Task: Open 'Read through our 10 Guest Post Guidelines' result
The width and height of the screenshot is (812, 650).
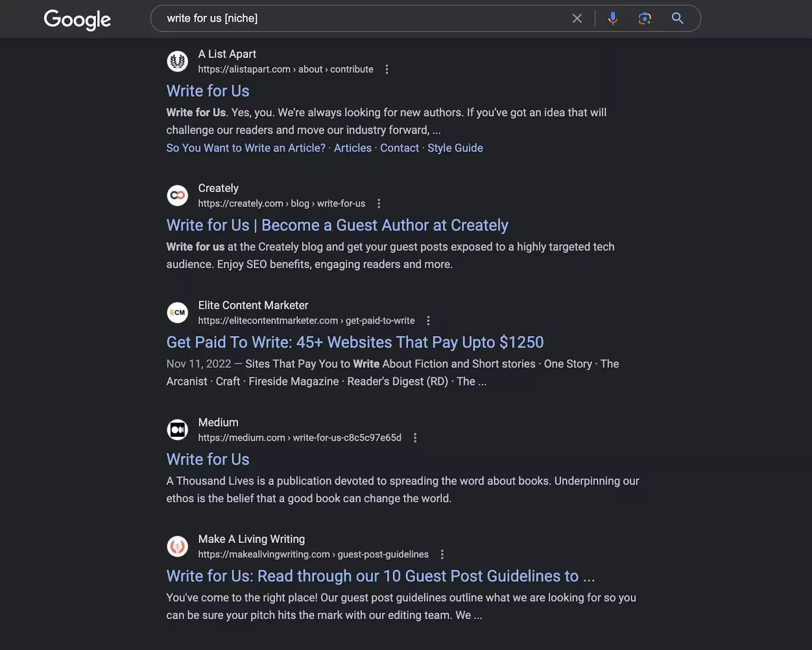Action: tap(381, 576)
